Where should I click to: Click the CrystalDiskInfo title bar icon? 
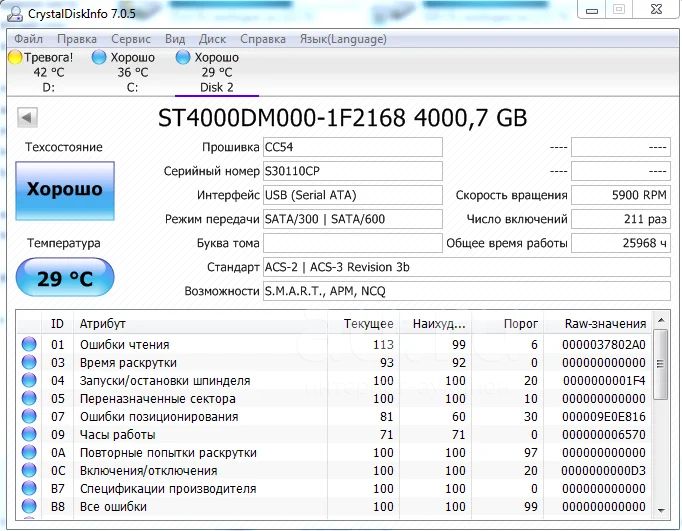point(15,13)
